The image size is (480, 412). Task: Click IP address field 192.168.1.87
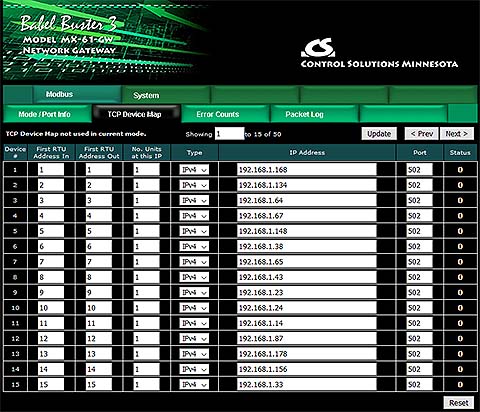[x=307, y=338]
